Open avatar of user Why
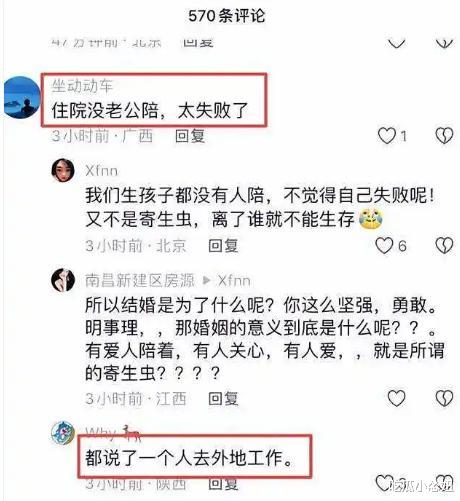 click(x=63, y=433)
